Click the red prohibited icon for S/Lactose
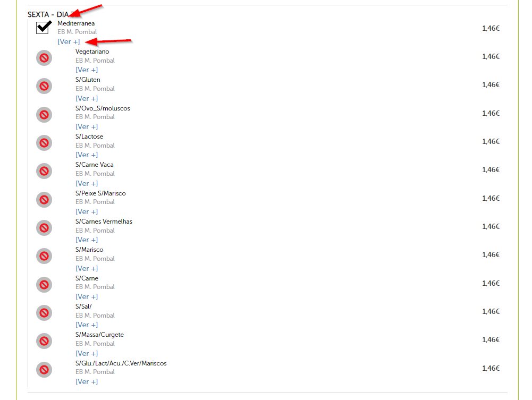The height and width of the screenshot is (400, 532). pyautogui.click(x=44, y=143)
